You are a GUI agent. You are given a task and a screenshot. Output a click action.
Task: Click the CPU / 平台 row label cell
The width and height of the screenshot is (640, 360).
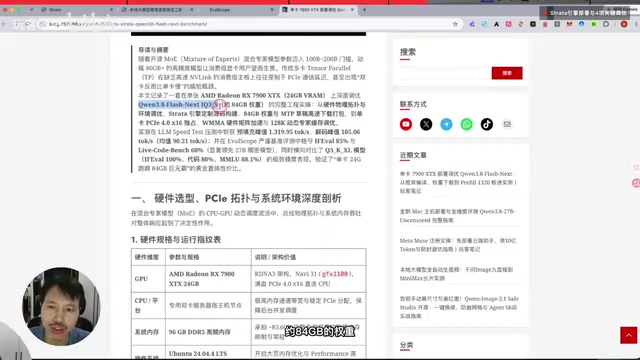point(148,305)
